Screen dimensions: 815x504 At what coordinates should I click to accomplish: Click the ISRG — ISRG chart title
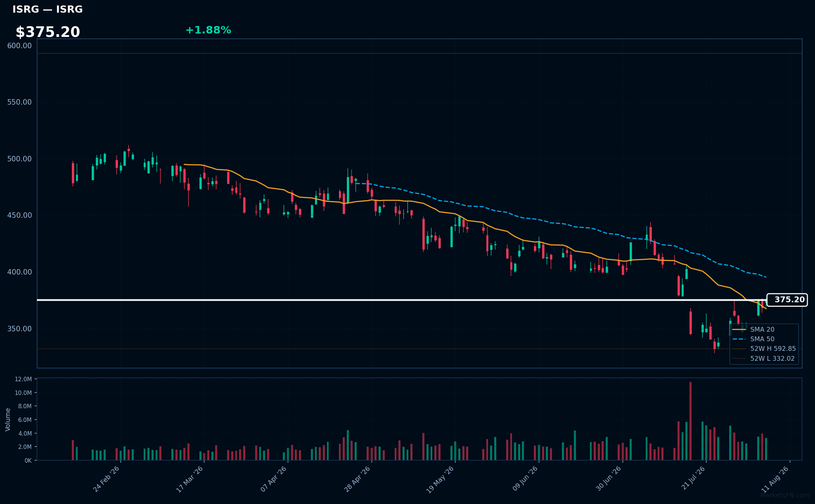48,10
